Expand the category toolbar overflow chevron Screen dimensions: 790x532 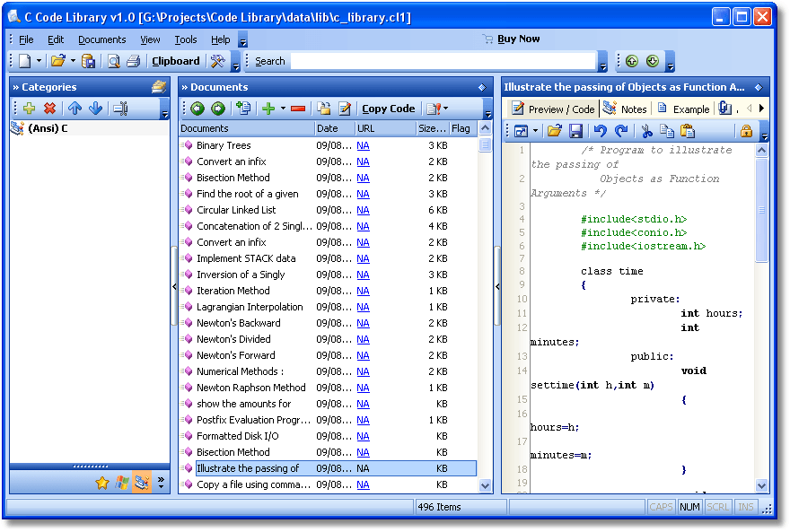pyautogui.click(x=165, y=112)
